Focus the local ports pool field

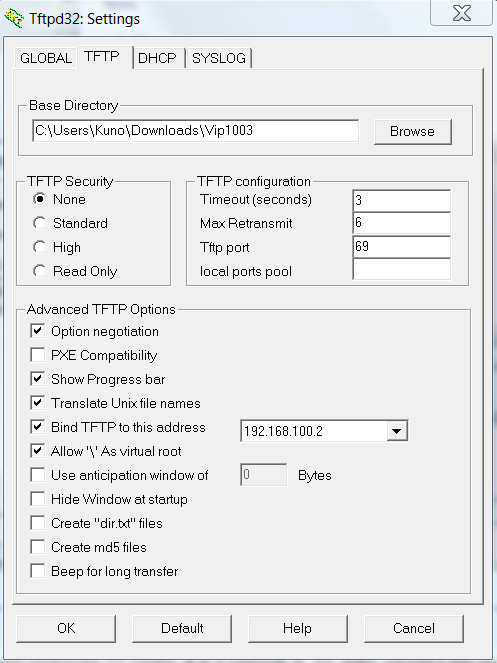(x=401, y=269)
